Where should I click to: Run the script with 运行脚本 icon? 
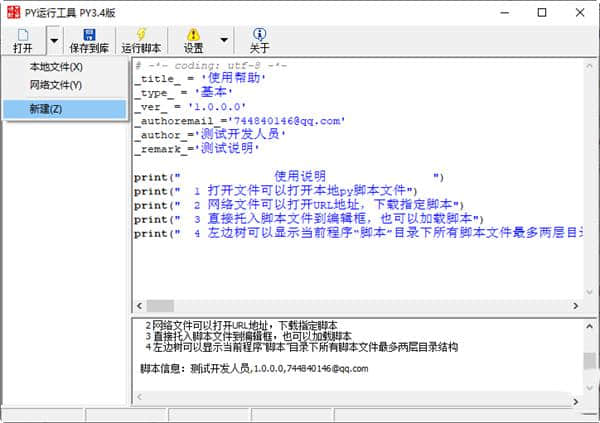[x=141, y=34]
